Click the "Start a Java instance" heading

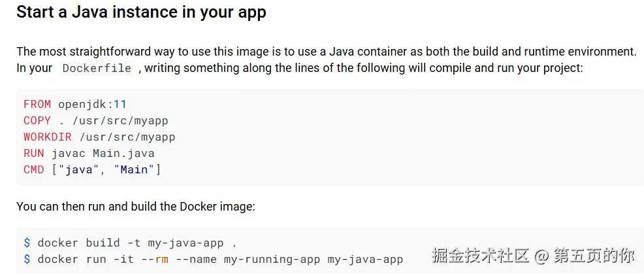(x=141, y=12)
